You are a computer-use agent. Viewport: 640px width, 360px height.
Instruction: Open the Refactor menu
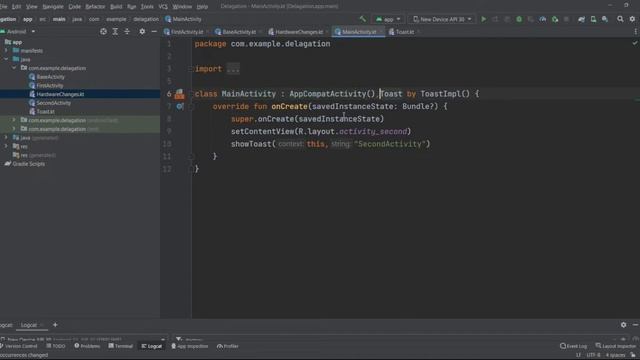point(95,7)
